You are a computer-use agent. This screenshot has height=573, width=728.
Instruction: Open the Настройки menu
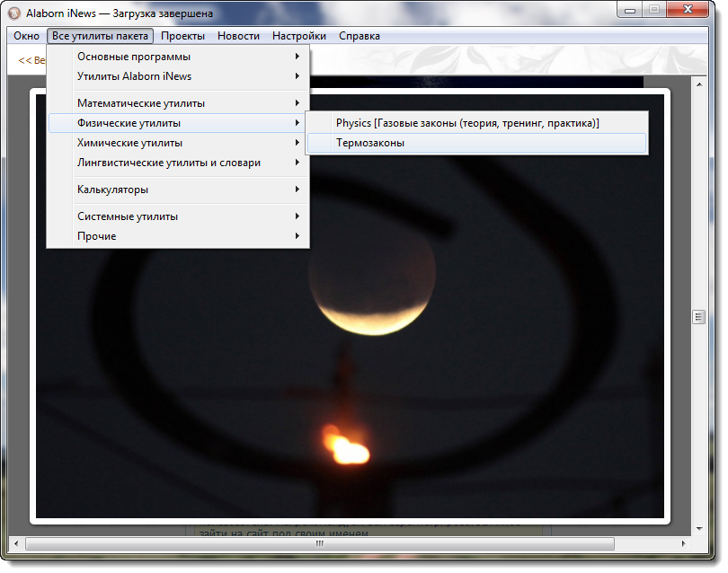point(298,36)
